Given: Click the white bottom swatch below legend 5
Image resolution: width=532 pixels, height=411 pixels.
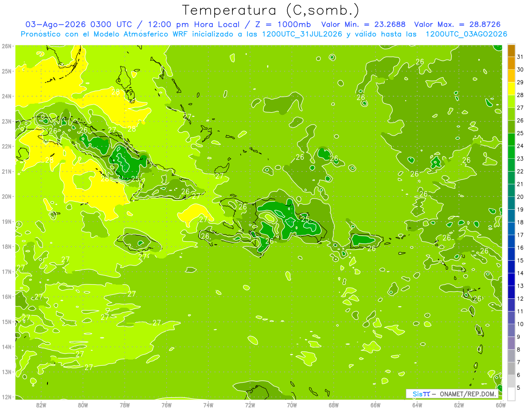Looking at the screenshot, I should pos(511,394).
